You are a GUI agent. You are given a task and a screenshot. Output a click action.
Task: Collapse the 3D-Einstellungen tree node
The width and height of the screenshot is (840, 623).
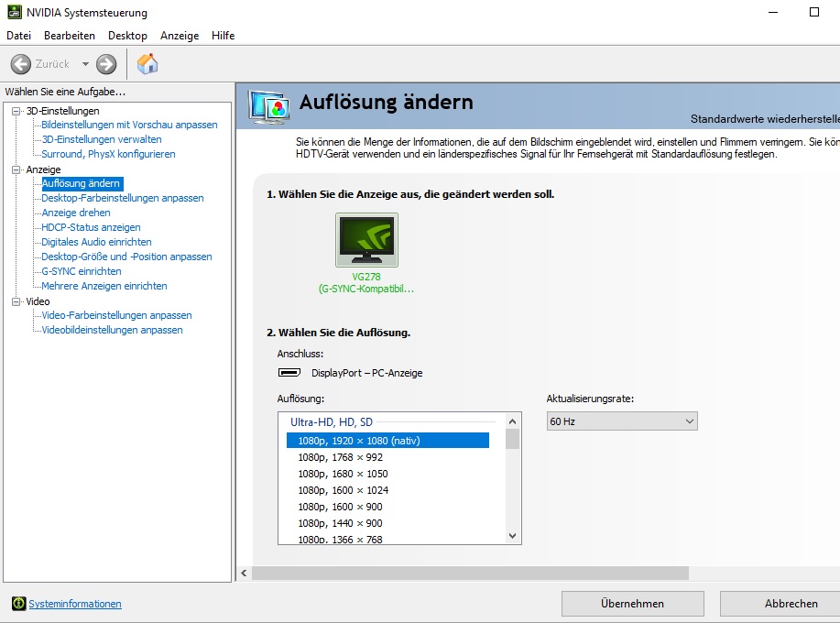coord(16,111)
